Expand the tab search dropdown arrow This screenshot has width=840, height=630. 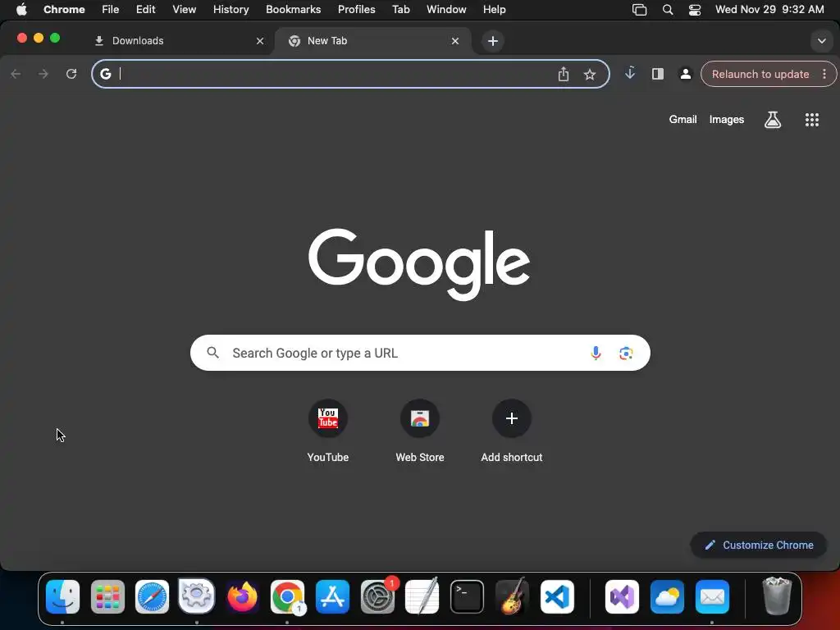[x=821, y=41]
